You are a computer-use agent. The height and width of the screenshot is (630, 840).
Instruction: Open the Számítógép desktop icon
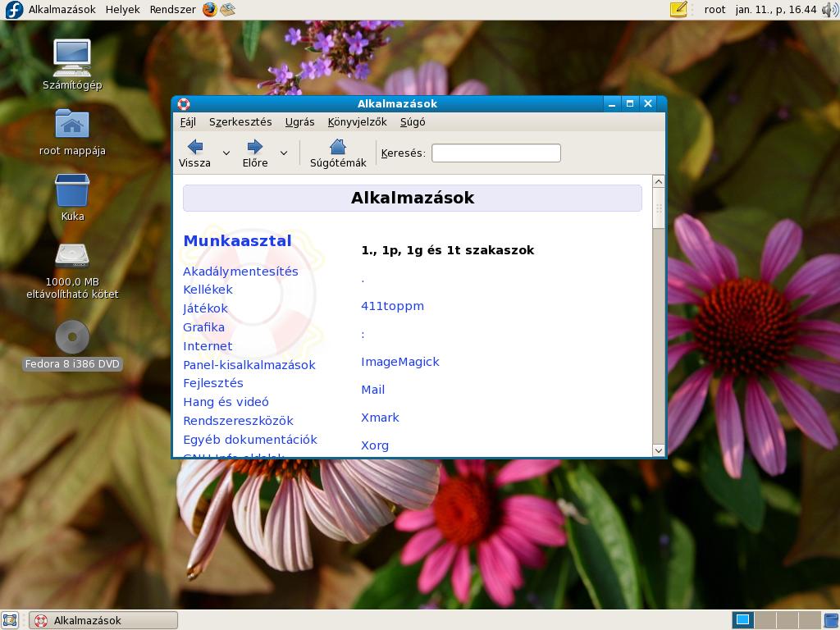72,57
